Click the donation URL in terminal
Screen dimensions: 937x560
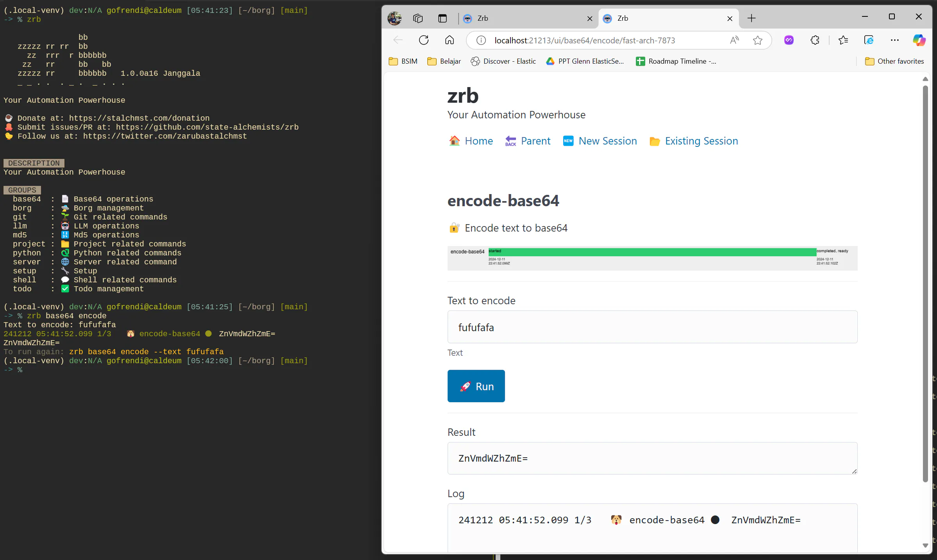[x=139, y=118]
